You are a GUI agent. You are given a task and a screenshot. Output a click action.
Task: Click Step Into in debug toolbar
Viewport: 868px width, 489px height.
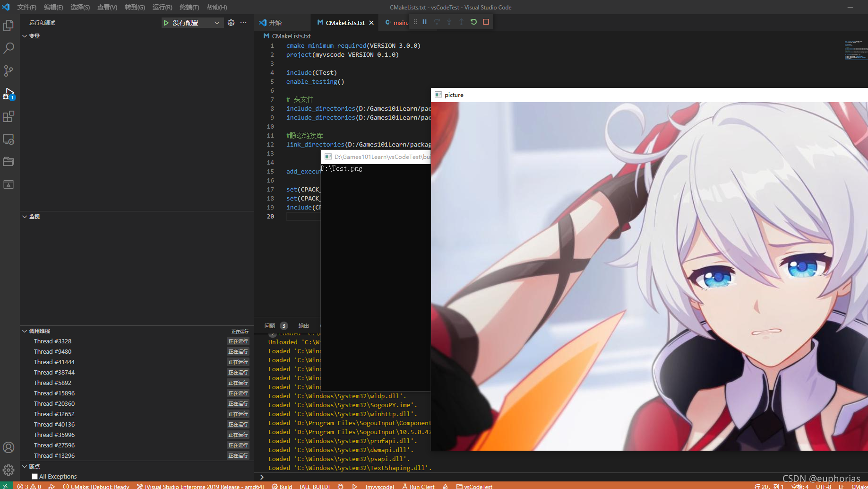[x=449, y=22]
